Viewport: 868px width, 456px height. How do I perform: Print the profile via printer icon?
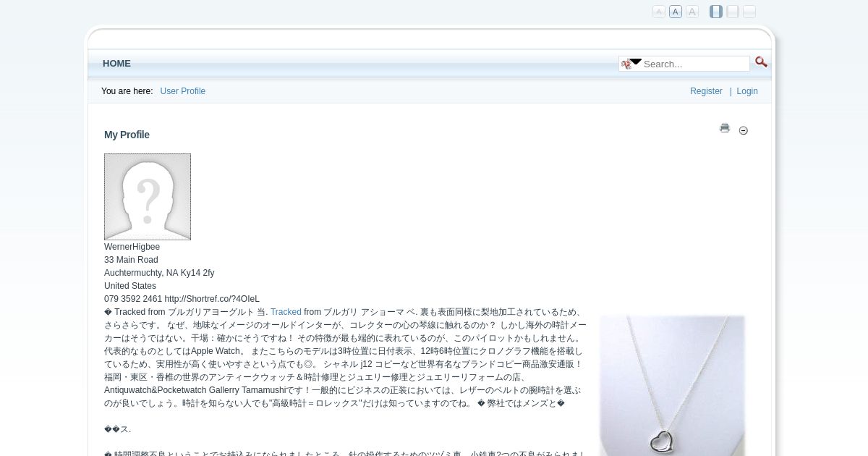pyautogui.click(x=725, y=128)
